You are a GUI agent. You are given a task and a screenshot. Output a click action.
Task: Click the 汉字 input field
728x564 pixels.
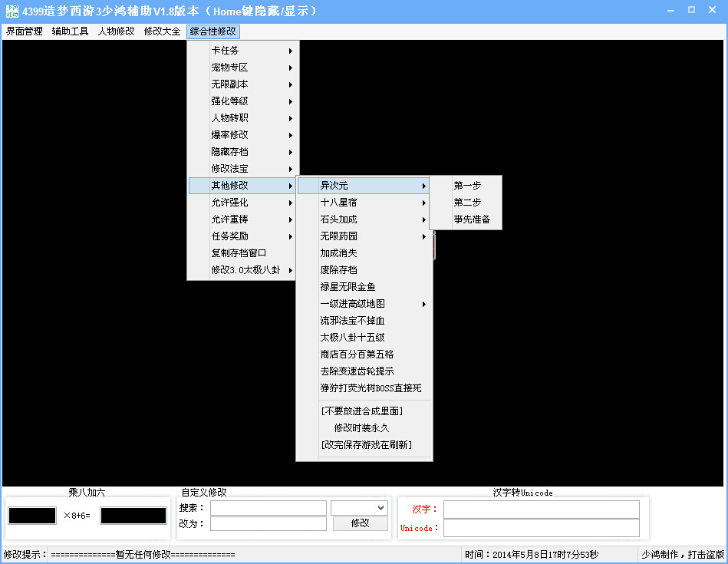click(542, 510)
